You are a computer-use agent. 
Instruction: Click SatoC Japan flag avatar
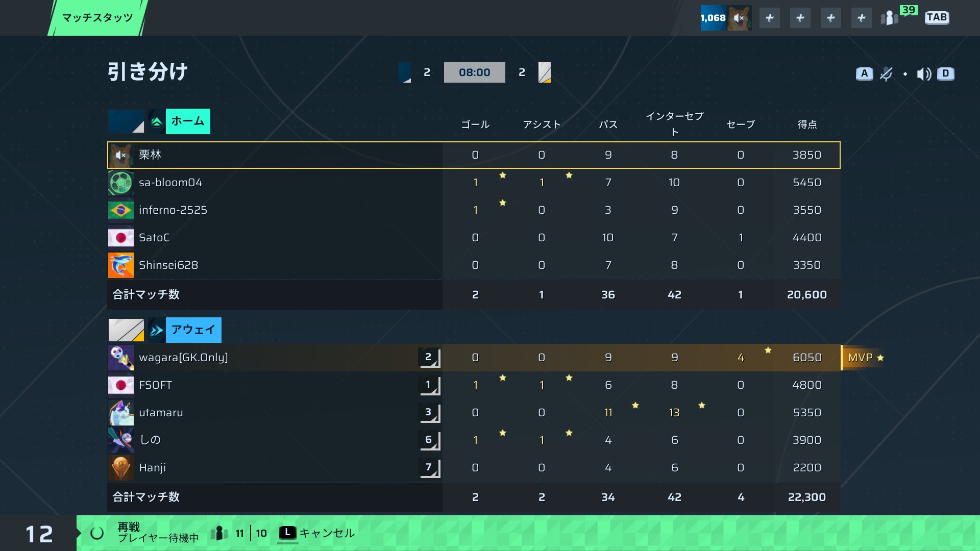(x=121, y=238)
